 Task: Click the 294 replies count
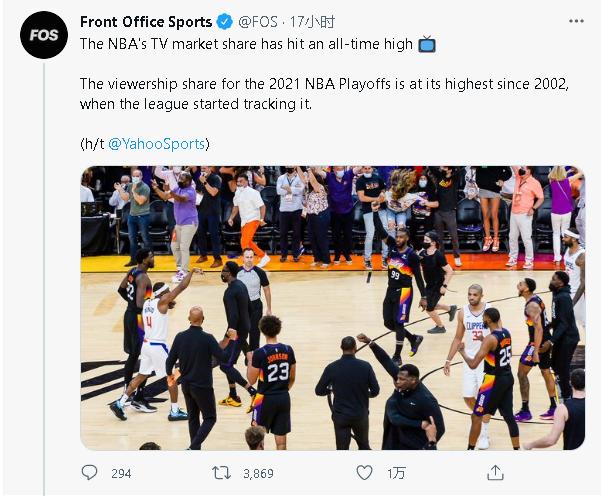pyautogui.click(x=121, y=473)
